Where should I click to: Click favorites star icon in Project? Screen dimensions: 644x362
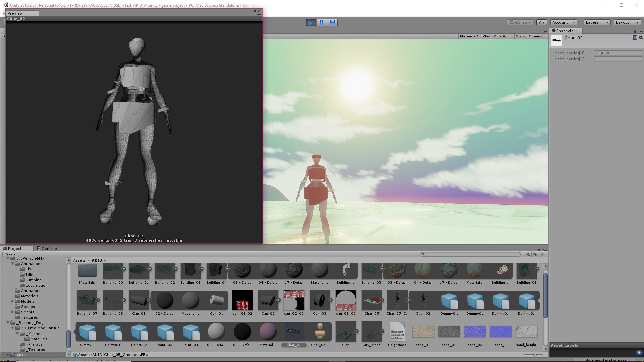[542, 254]
